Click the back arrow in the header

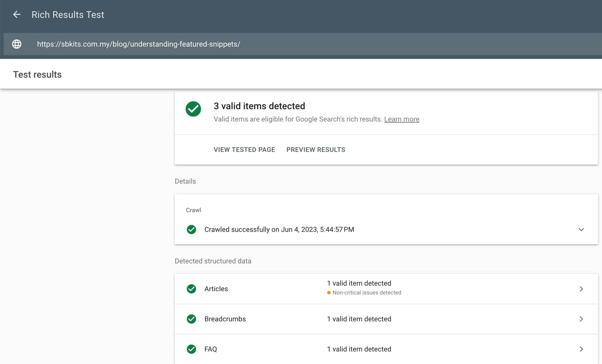(17, 15)
